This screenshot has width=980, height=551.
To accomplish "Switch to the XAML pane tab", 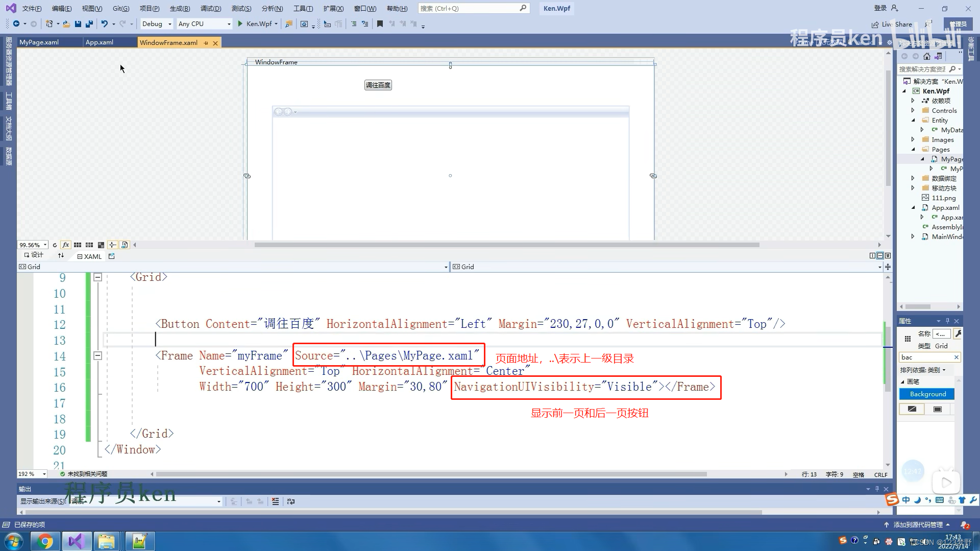I will (89, 256).
